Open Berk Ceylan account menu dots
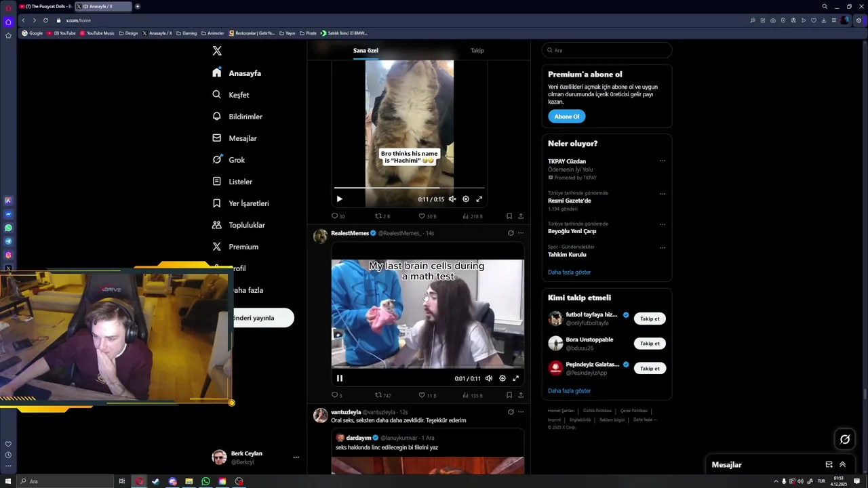Image resolution: width=868 pixels, height=488 pixels. (x=296, y=457)
